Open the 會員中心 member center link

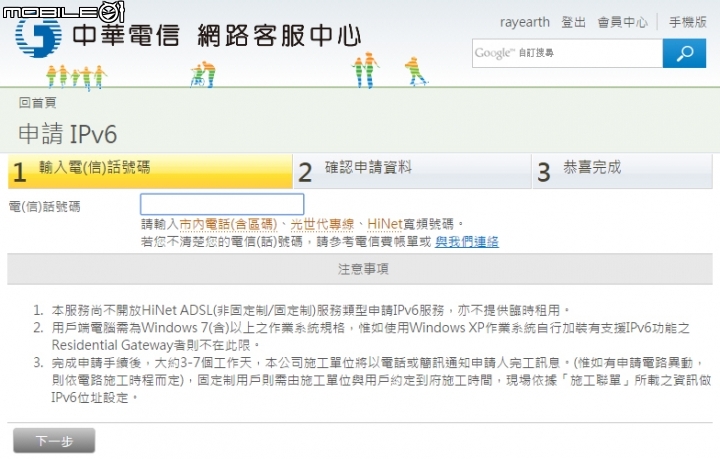pos(623,22)
